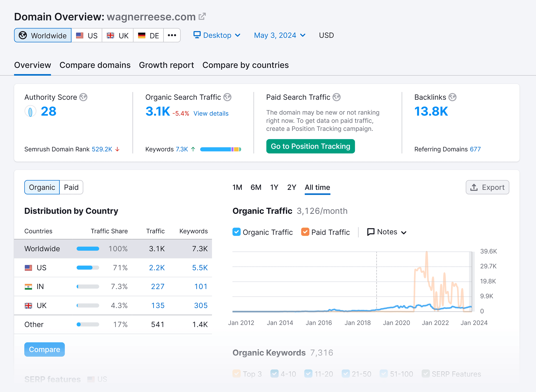Click the Export icon above the chart

[474, 187]
